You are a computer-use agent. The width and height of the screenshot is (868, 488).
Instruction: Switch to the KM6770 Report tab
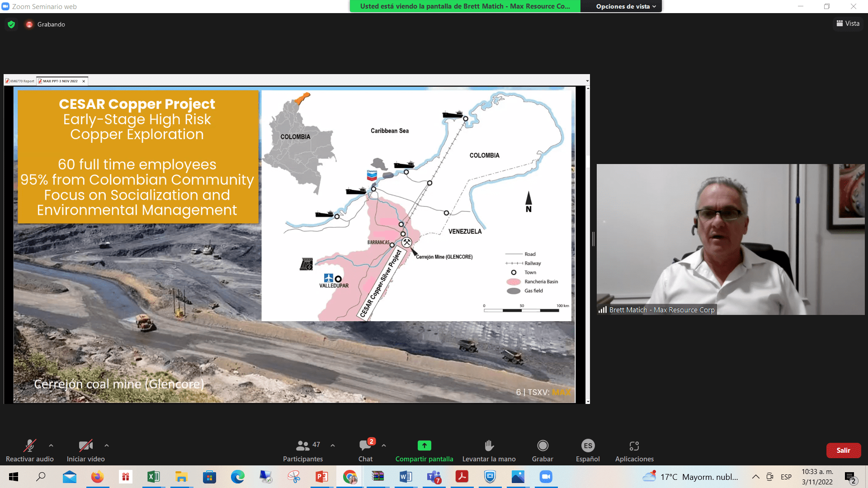pos(20,81)
